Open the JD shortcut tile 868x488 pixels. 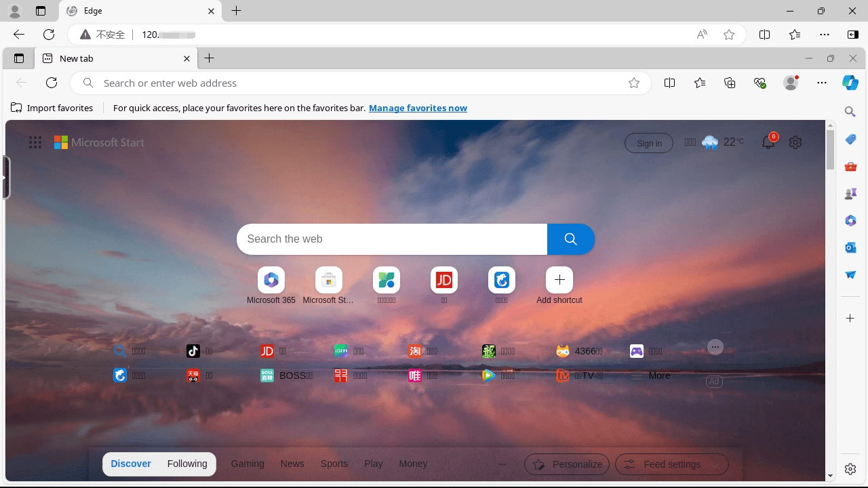click(x=443, y=280)
